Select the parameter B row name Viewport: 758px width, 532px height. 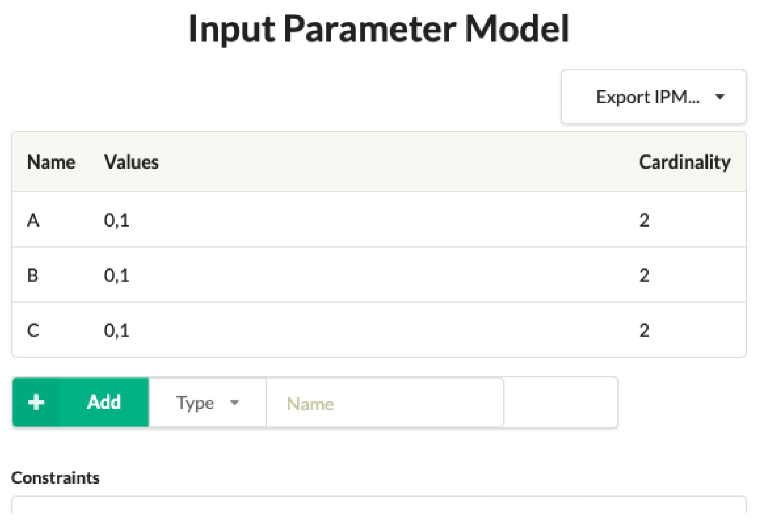(33, 275)
